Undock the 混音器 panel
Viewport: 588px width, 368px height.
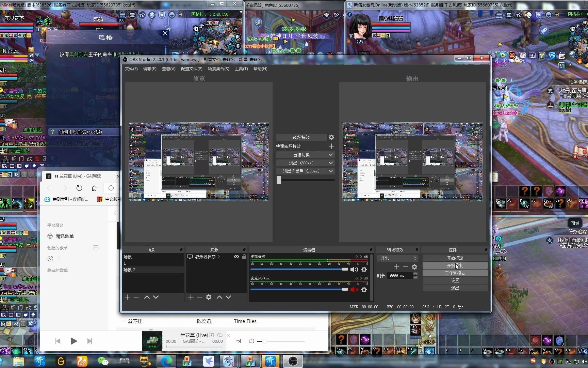coord(371,250)
